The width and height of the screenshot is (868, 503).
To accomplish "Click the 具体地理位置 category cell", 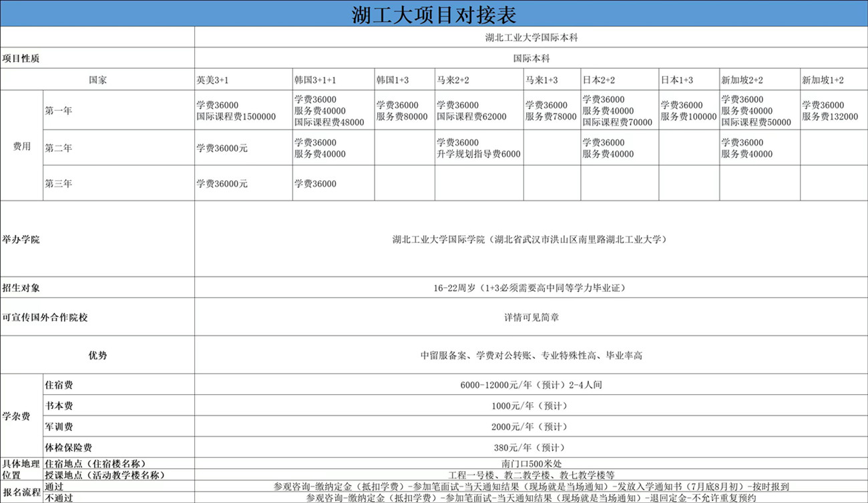I will pos(21,469).
